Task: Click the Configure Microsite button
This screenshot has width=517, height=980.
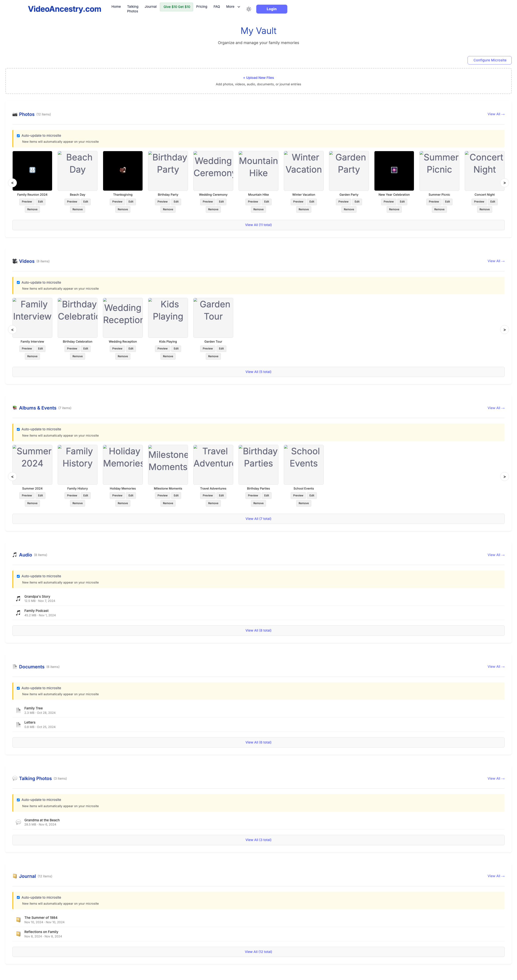Action: [489, 60]
